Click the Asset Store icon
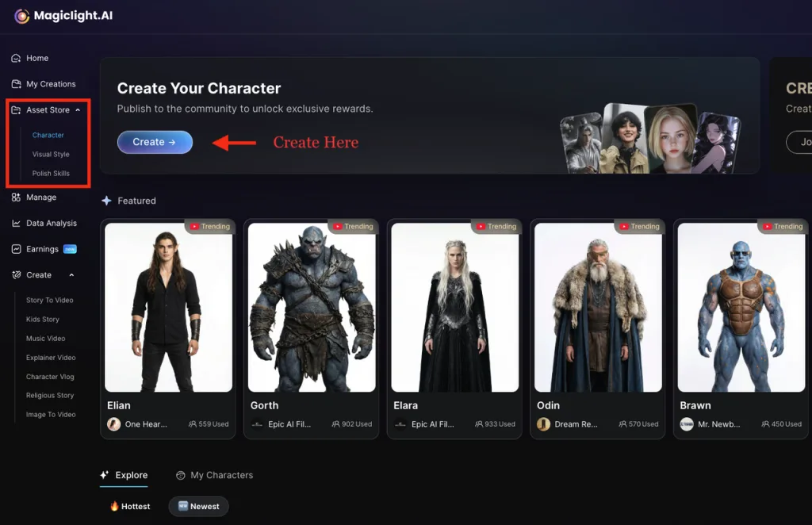The height and width of the screenshot is (525, 812). point(16,109)
